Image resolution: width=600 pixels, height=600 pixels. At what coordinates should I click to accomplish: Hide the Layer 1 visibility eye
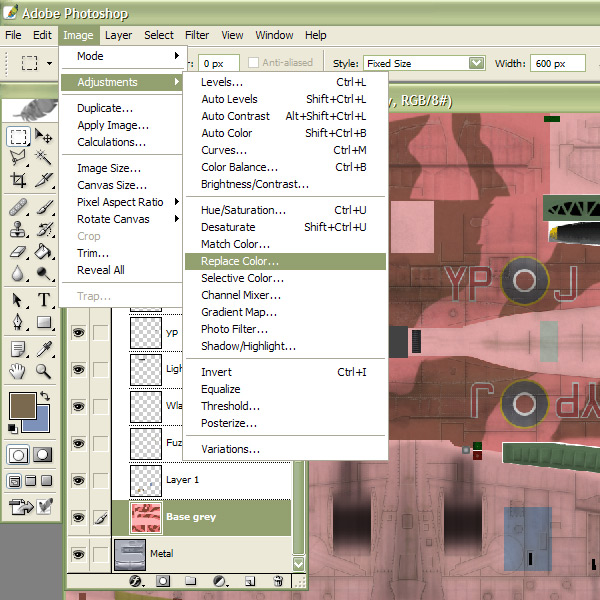point(78,480)
